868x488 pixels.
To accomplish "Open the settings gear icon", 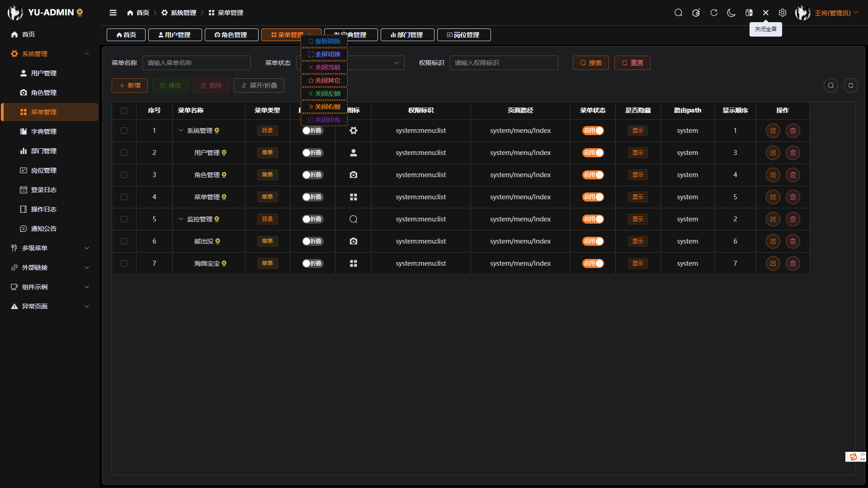I will (x=783, y=13).
